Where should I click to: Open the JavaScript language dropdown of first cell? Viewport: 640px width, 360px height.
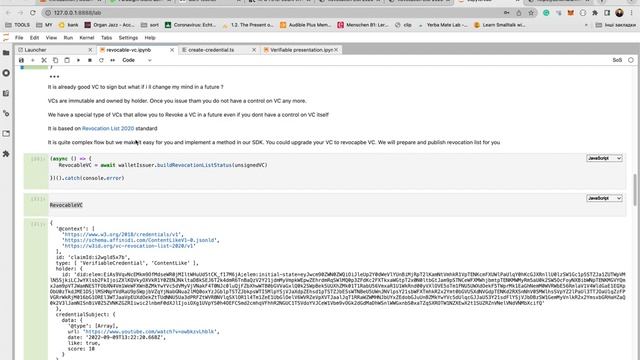click(604, 158)
